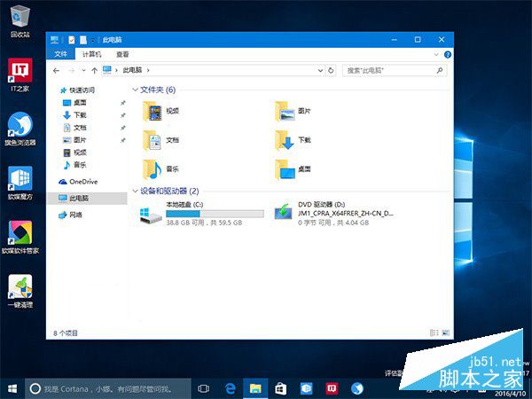Screen dimensions: 532x399
Task: Click the Forward navigation arrow
Action: (x=72, y=71)
